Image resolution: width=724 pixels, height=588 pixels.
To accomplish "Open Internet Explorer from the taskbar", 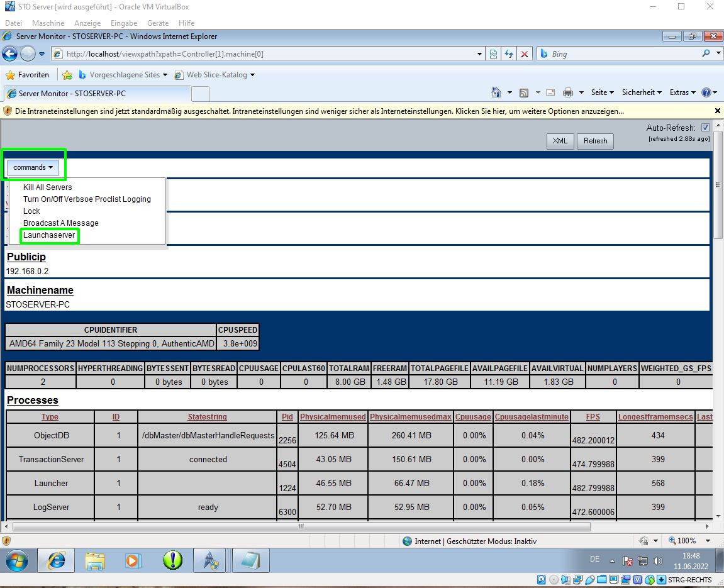I will point(57,561).
